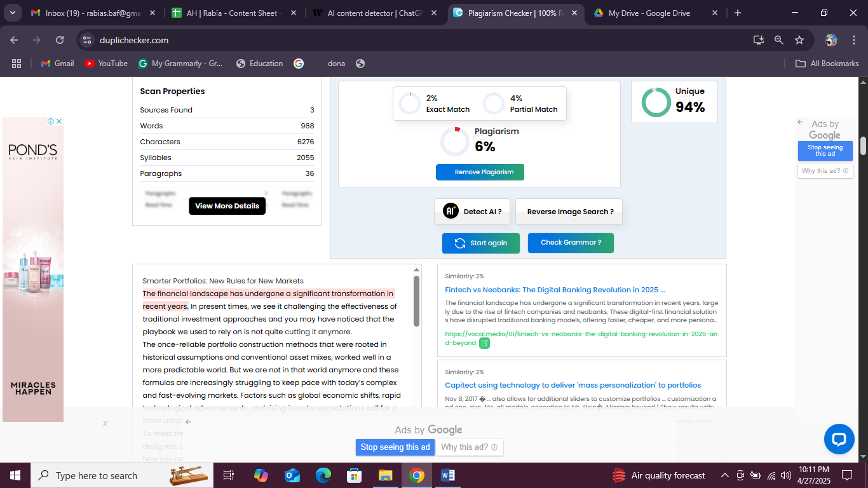Click the taskbar search box
This screenshot has height=488, width=868.
point(123,475)
